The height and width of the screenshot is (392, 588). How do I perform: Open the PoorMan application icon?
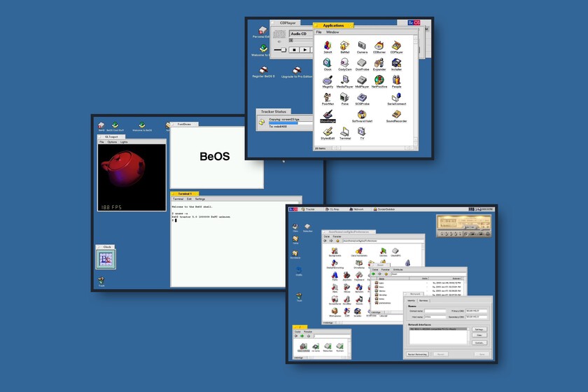[328, 98]
